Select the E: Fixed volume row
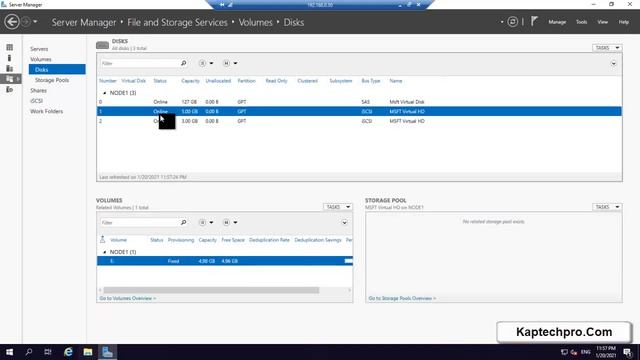This screenshot has width=640, height=360. click(225, 261)
